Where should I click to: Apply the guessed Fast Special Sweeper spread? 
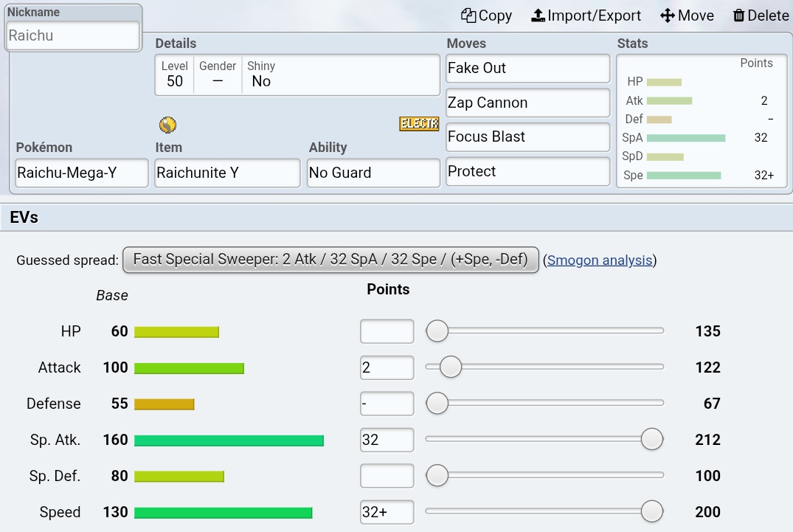(x=330, y=260)
